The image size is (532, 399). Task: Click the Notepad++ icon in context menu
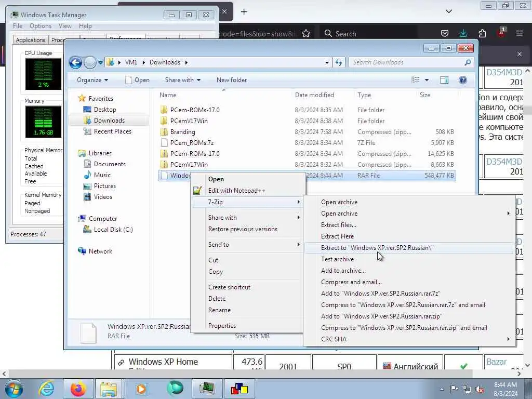click(x=197, y=191)
